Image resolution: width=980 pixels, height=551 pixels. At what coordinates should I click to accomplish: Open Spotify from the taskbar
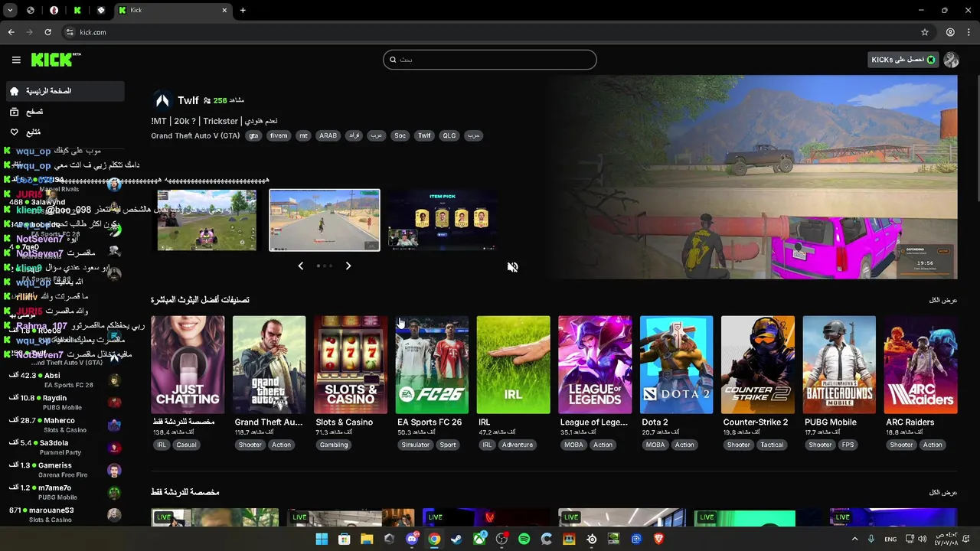point(524,539)
